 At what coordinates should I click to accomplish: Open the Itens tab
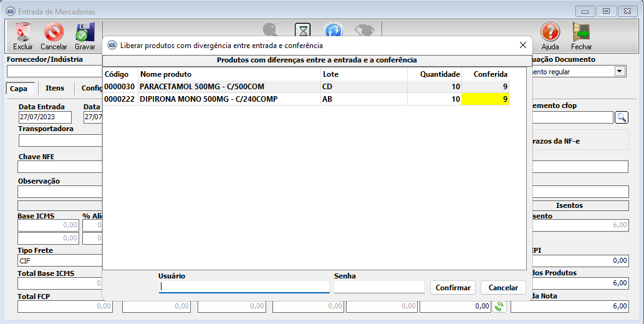coord(55,89)
